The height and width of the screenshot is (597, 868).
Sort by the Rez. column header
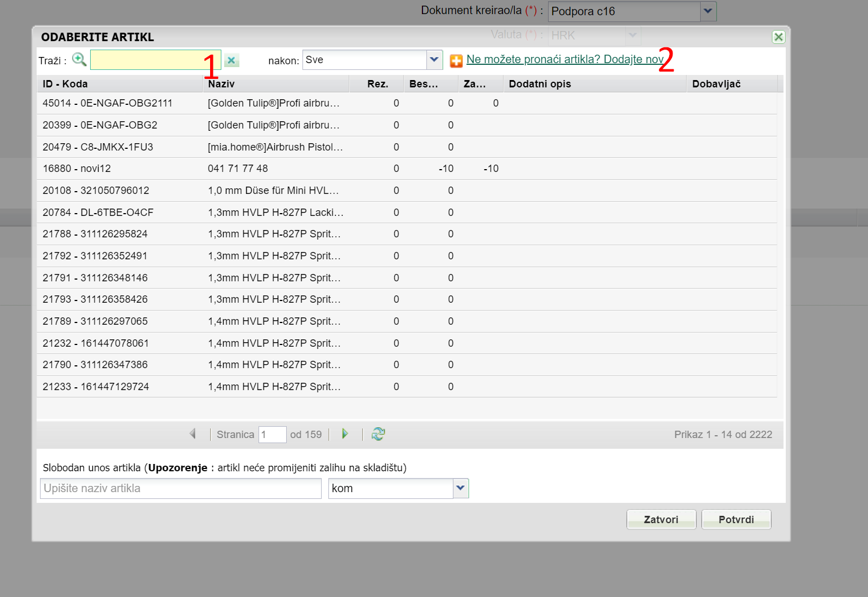(x=377, y=83)
